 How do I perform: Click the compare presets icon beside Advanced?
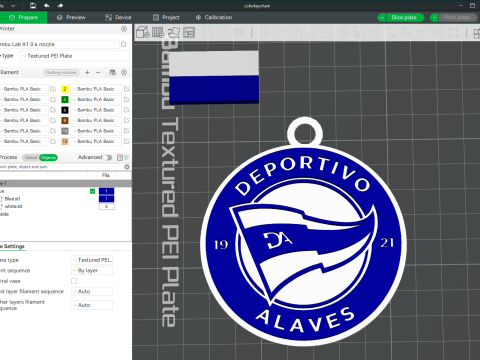point(120,157)
